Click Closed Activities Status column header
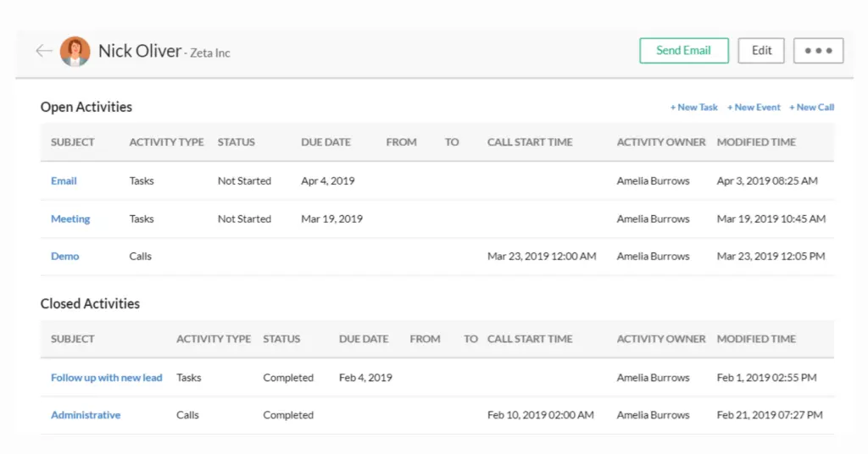The width and height of the screenshot is (868, 454). click(x=281, y=339)
